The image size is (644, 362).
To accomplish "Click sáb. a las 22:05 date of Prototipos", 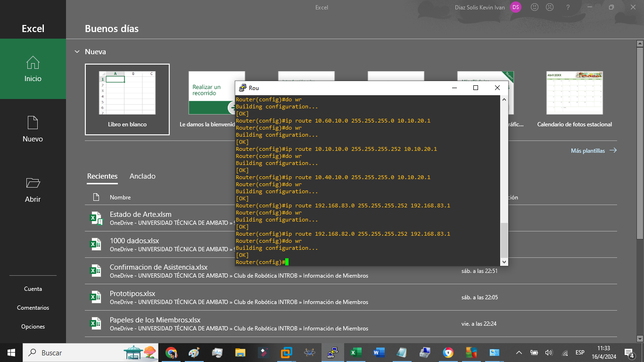I will pos(479,297).
